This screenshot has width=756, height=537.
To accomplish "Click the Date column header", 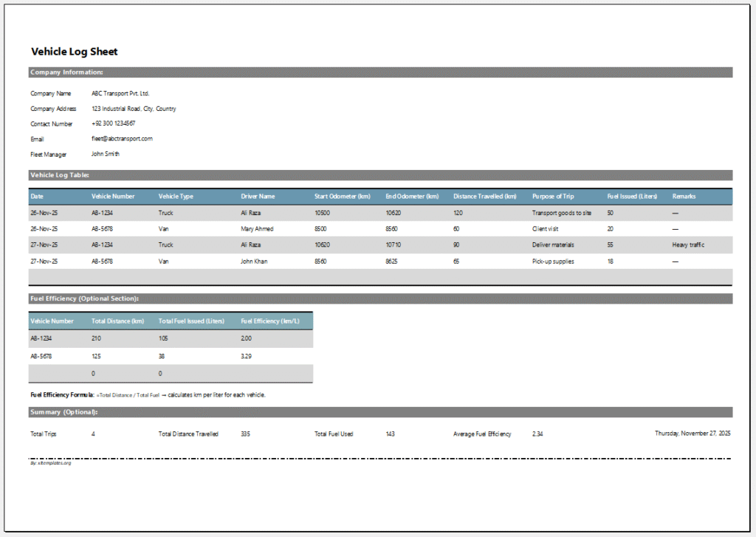I will coord(37,196).
